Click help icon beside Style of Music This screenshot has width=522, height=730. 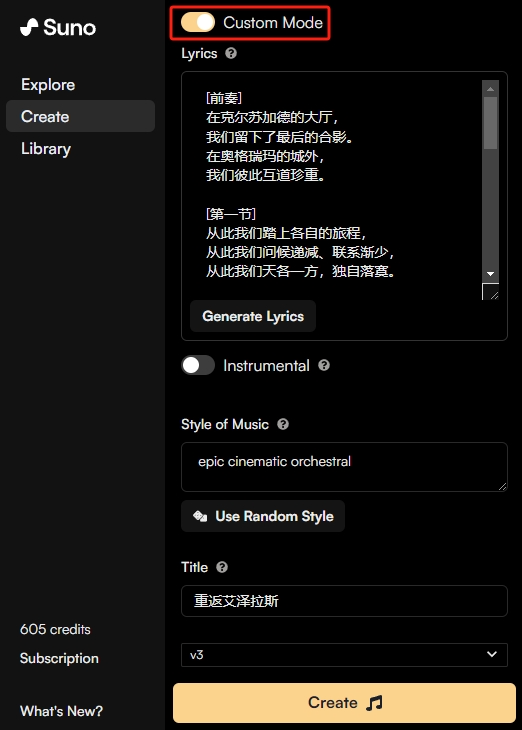click(283, 424)
